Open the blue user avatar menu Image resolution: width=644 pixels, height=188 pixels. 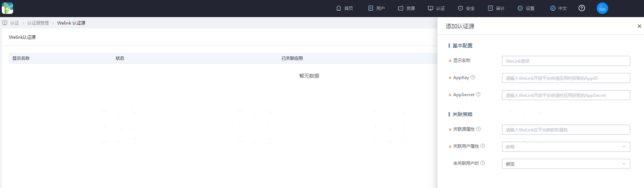602,8
